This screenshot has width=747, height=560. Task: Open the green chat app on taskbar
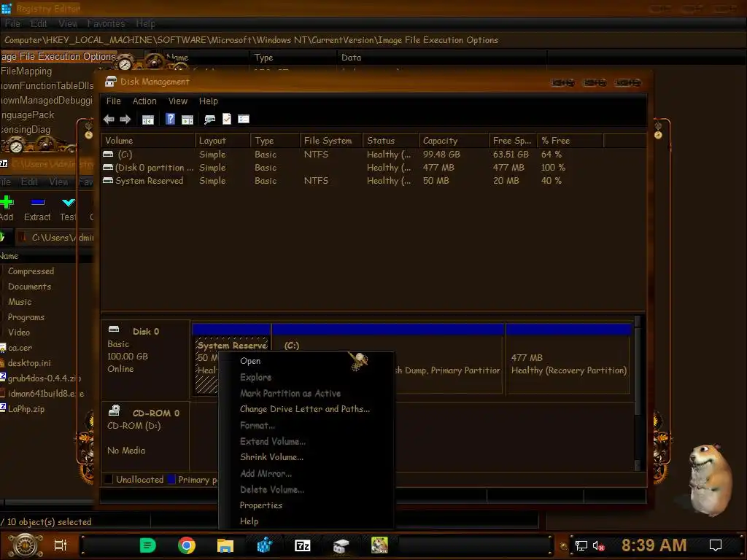[x=147, y=545]
